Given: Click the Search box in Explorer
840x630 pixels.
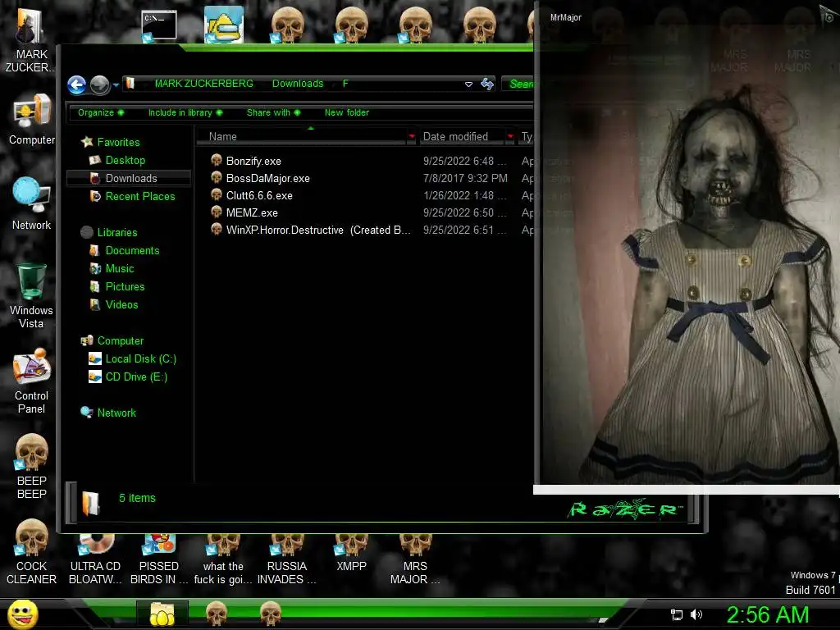Looking at the screenshot, I should (518, 84).
